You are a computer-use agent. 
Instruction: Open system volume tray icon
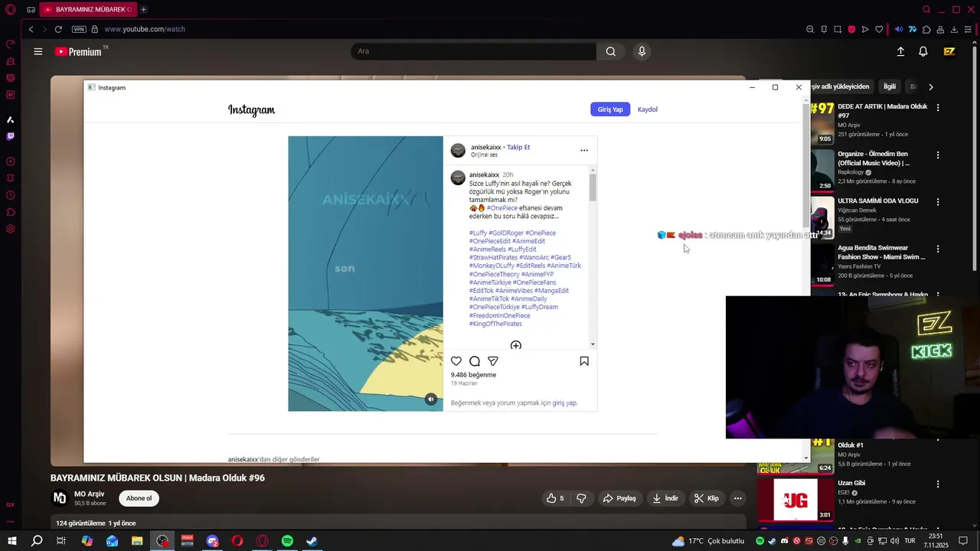coord(895,541)
